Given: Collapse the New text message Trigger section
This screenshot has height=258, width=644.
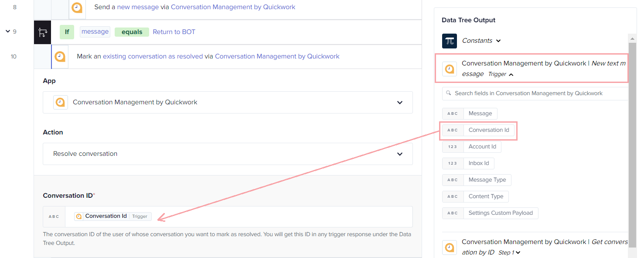Looking at the screenshot, I should coord(511,75).
